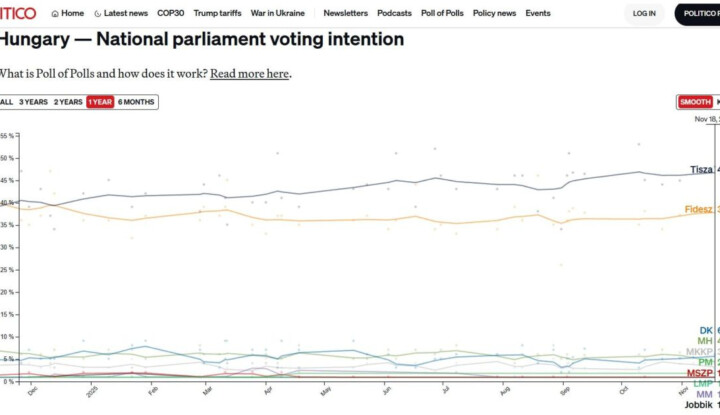Choose the 6 MONTHS range

(x=136, y=102)
